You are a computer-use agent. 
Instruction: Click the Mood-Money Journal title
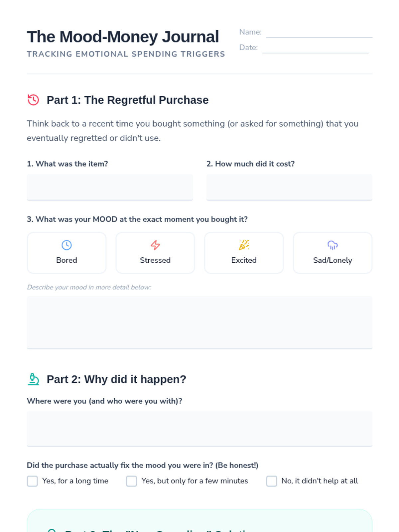(x=123, y=37)
